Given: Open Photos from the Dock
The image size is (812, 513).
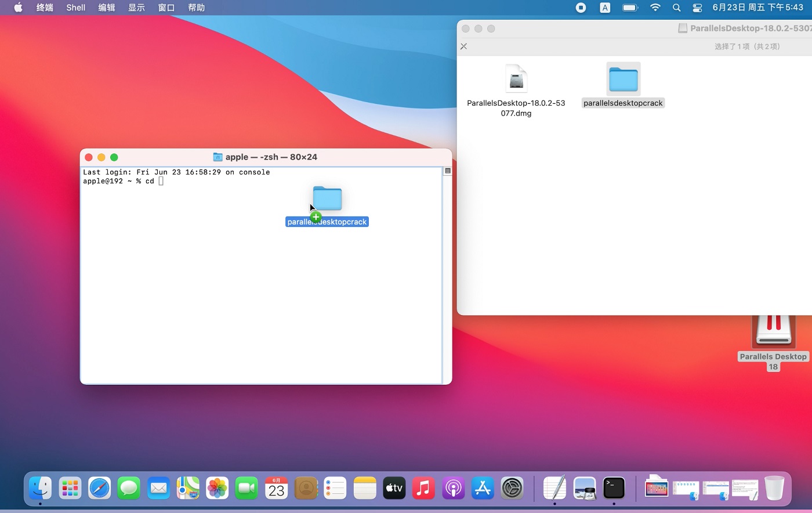Looking at the screenshot, I should 217,488.
